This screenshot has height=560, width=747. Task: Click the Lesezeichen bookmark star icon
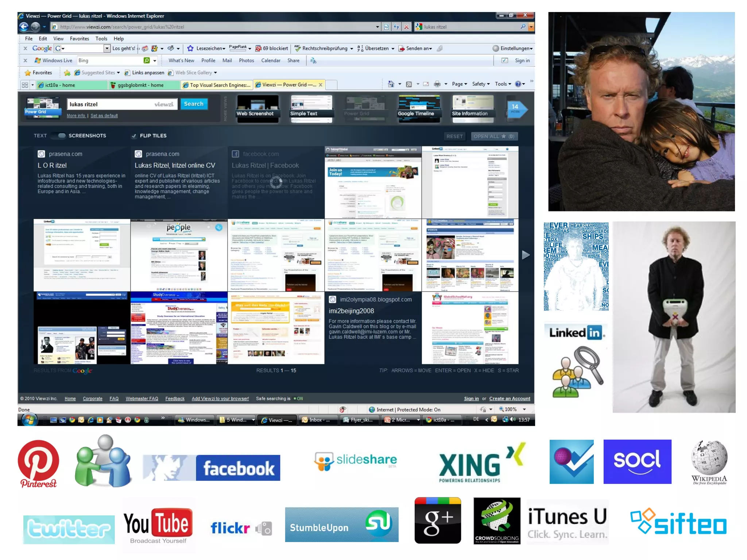point(190,48)
